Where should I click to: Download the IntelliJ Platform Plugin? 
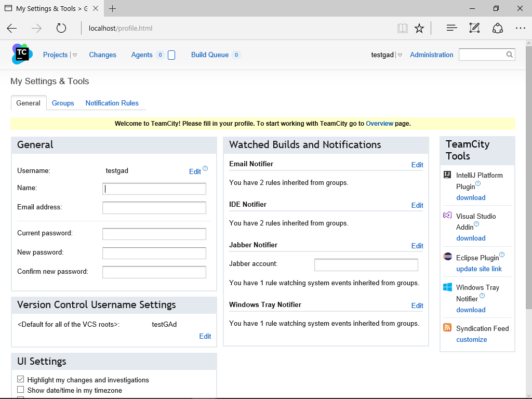click(x=471, y=197)
